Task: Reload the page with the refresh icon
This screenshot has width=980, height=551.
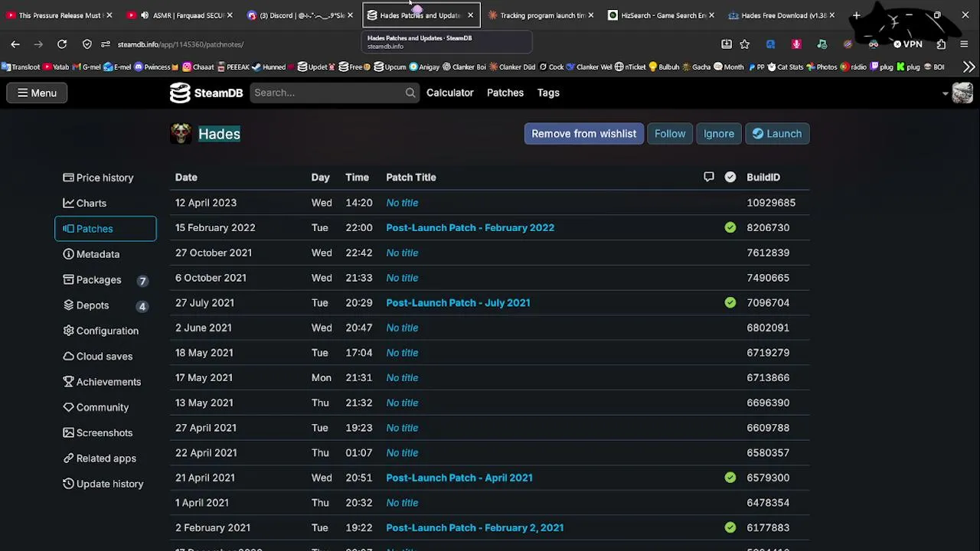Action: coord(62,44)
